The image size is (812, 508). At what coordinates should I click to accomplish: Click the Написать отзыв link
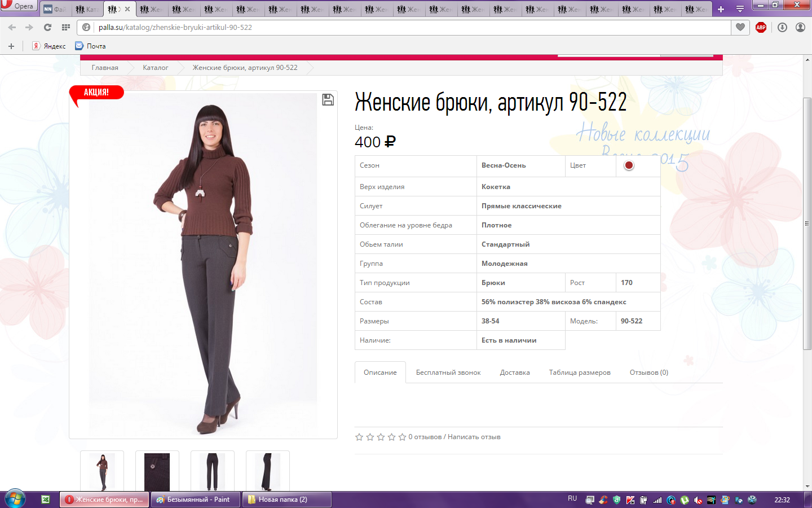pos(474,437)
